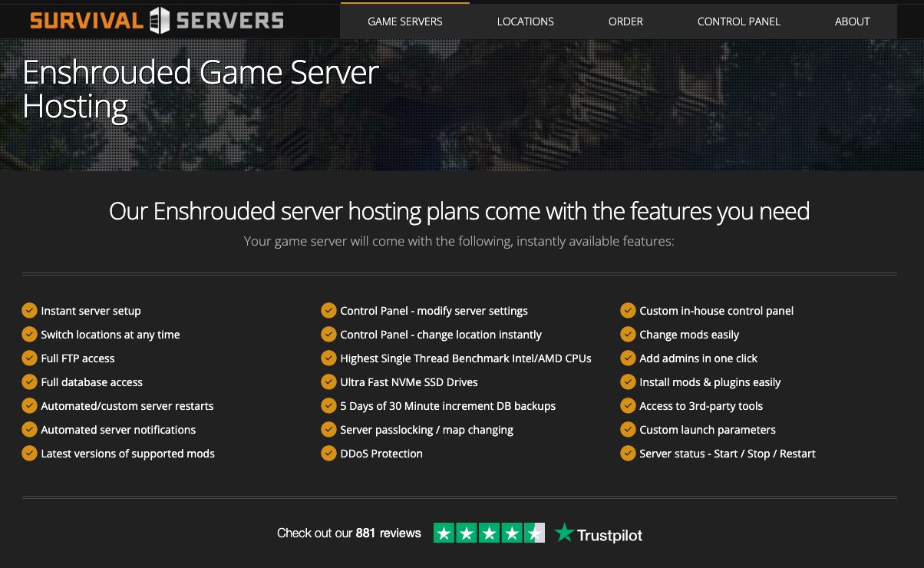924x568 pixels.
Task: Click checkmark beside Full database access
Action: tap(29, 381)
